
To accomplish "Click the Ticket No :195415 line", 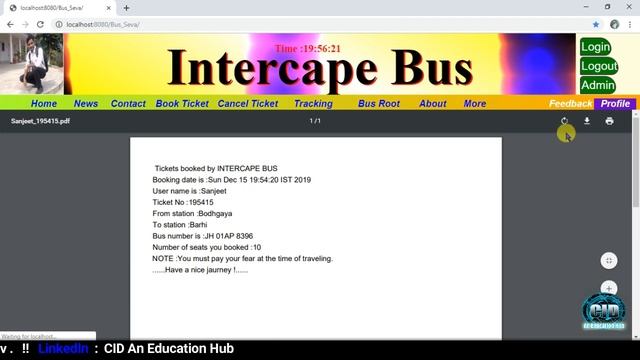I will (x=183, y=202).
